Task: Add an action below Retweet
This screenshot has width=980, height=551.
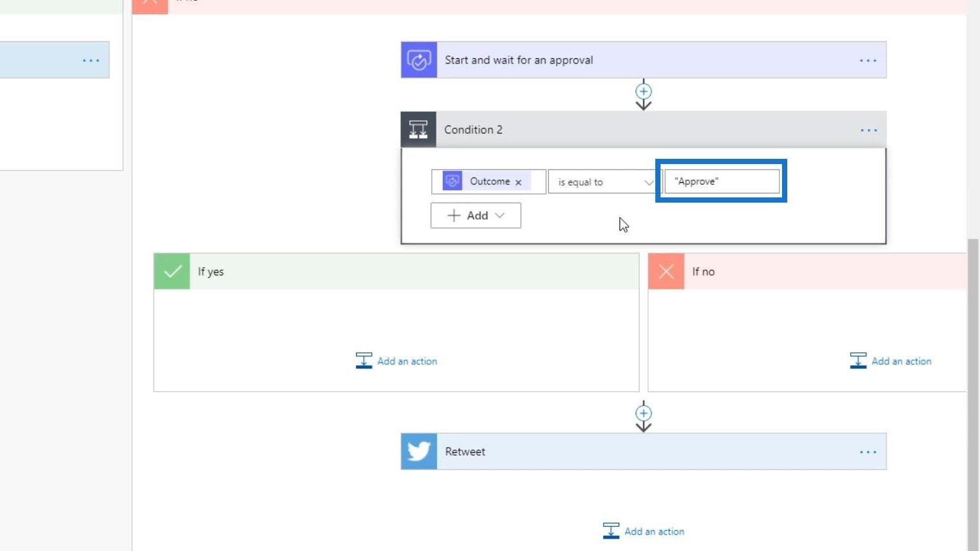Action: [x=644, y=531]
